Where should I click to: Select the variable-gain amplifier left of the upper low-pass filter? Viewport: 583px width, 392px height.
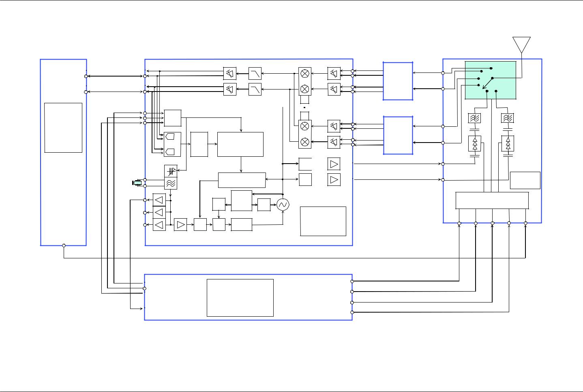pyautogui.click(x=230, y=74)
